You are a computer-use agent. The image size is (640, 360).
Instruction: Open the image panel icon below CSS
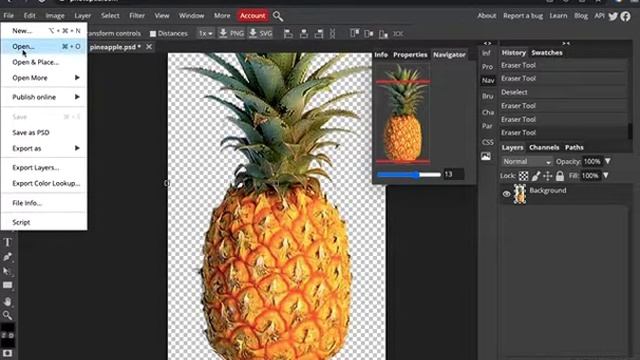[486, 156]
